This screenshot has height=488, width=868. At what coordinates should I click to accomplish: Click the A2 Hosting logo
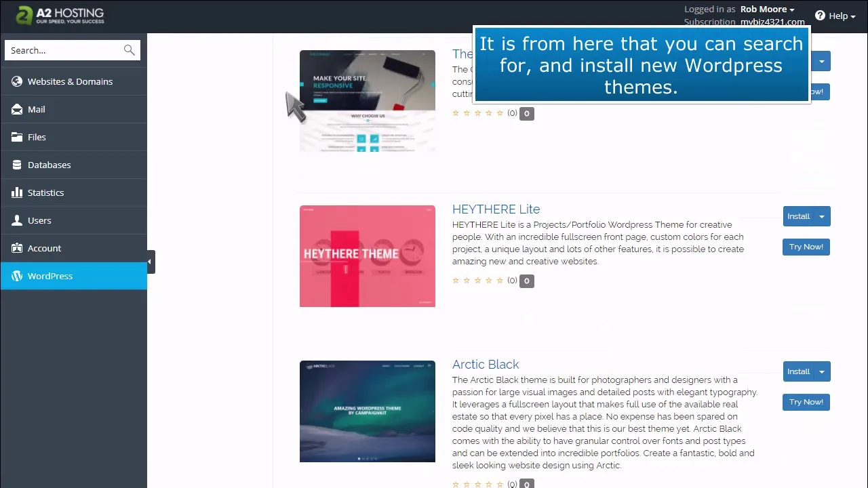pos(60,16)
